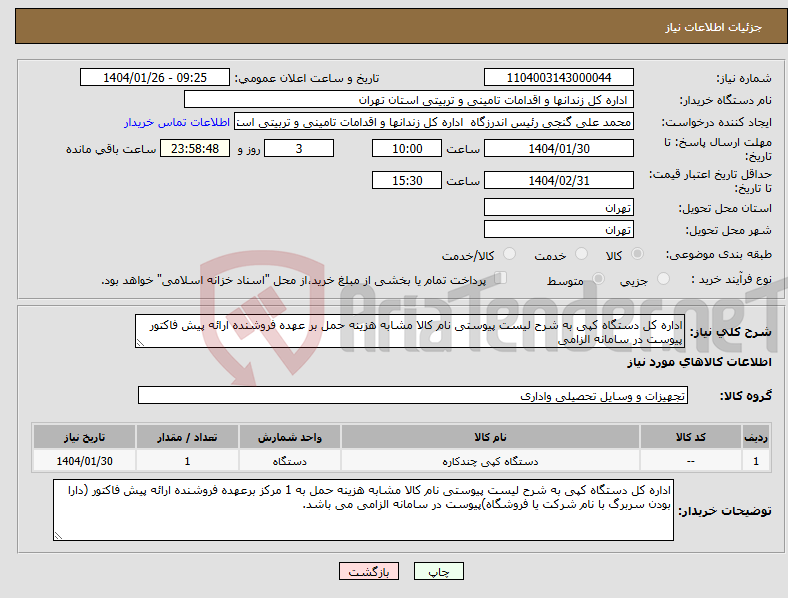Click the بازگشت (back) button
Viewport: 788px width, 598px height.
[x=369, y=571]
